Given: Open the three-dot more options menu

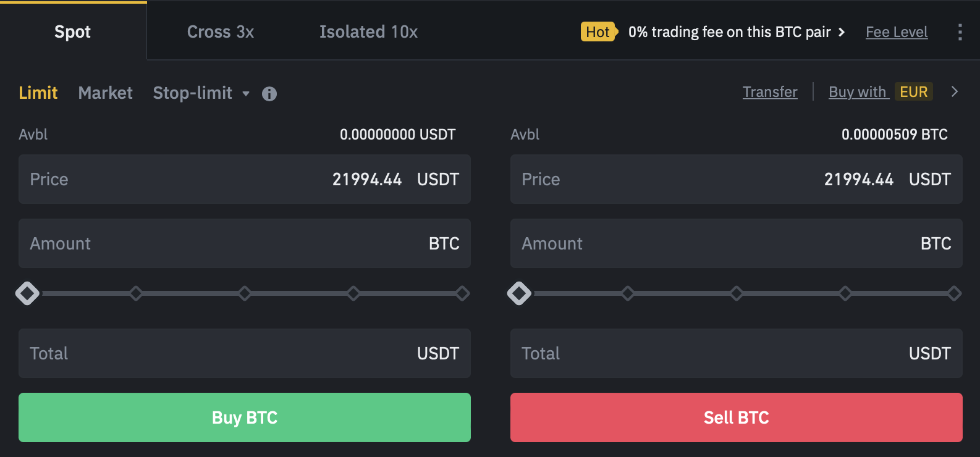Looking at the screenshot, I should (x=960, y=32).
